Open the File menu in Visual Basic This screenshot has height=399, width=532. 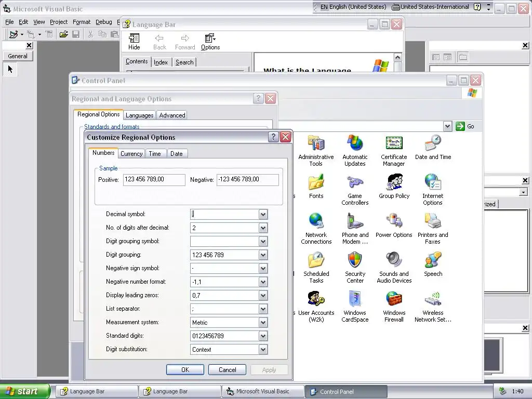pos(9,22)
